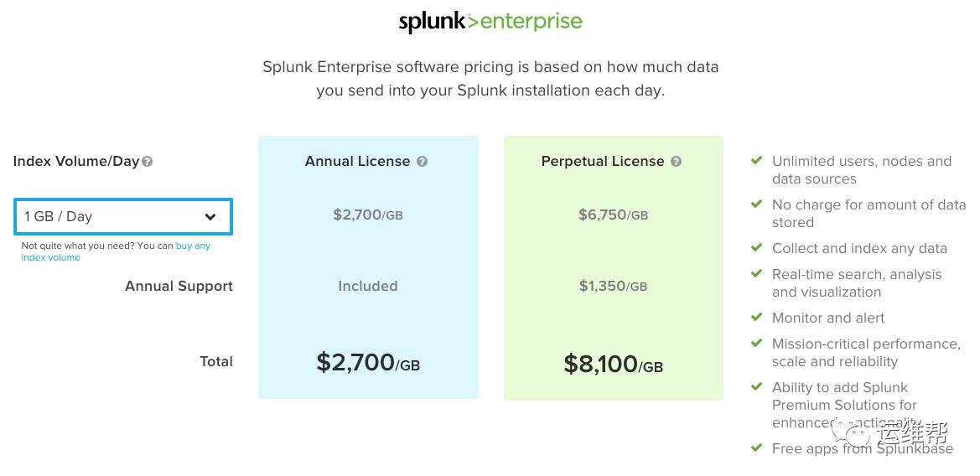Click checkmark beside No charge for data stored

[x=756, y=204]
